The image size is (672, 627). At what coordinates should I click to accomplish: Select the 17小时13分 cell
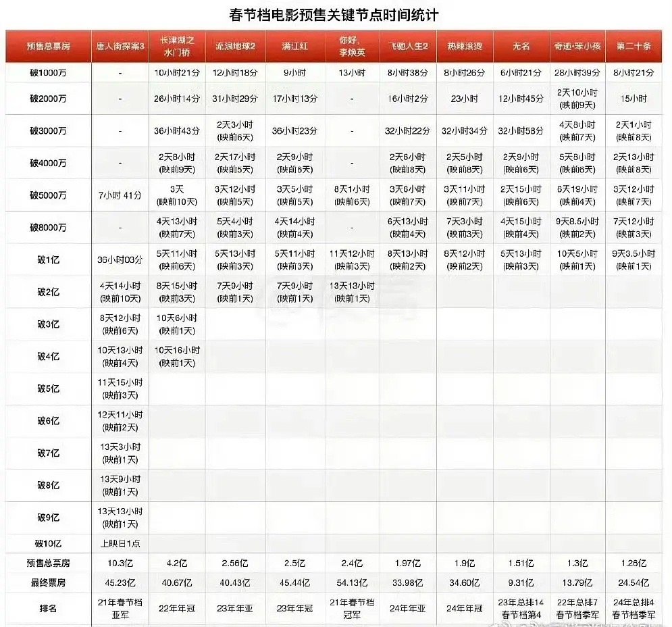[295, 99]
